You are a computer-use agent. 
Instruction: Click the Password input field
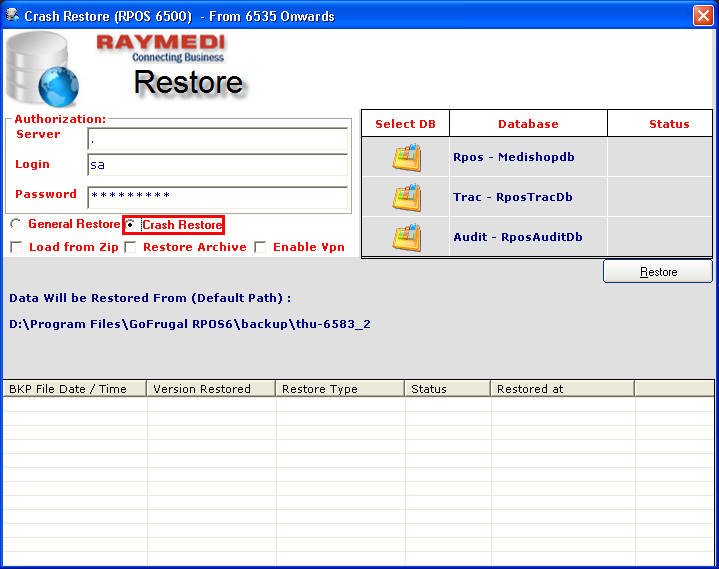pyautogui.click(x=218, y=198)
